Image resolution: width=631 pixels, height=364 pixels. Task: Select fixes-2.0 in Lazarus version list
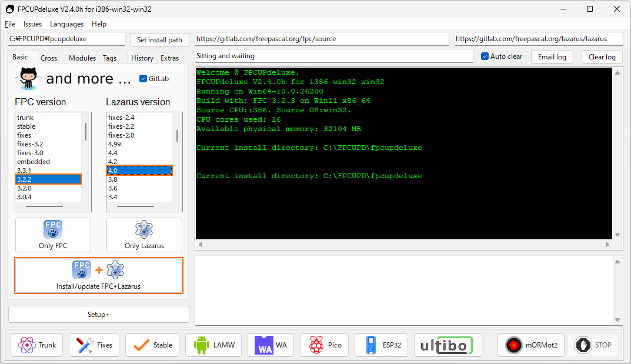(x=139, y=135)
